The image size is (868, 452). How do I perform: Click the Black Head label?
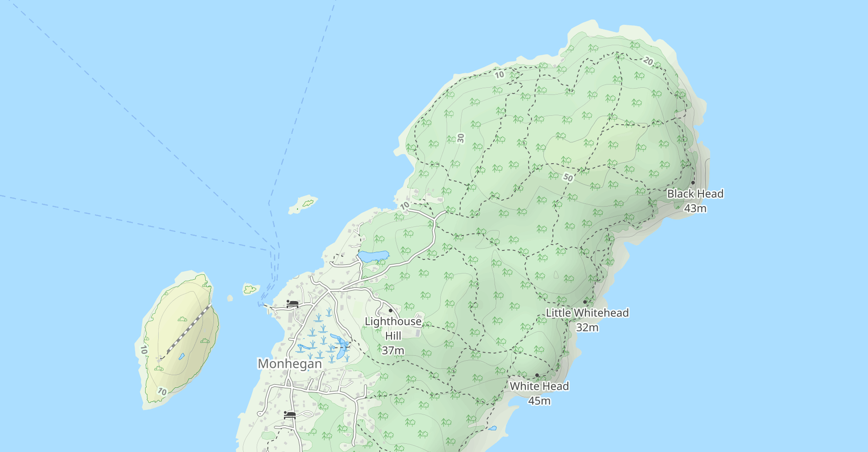click(x=695, y=193)
